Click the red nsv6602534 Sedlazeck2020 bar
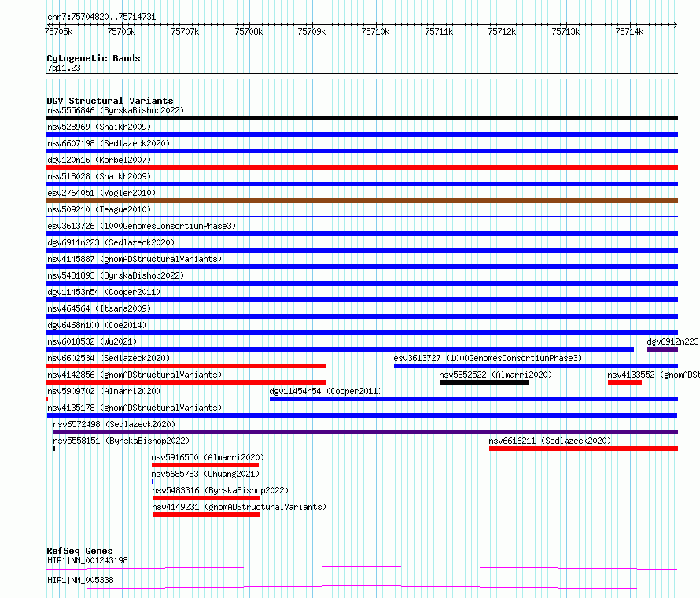Viewport: 700px width, 598px height. 186,366
